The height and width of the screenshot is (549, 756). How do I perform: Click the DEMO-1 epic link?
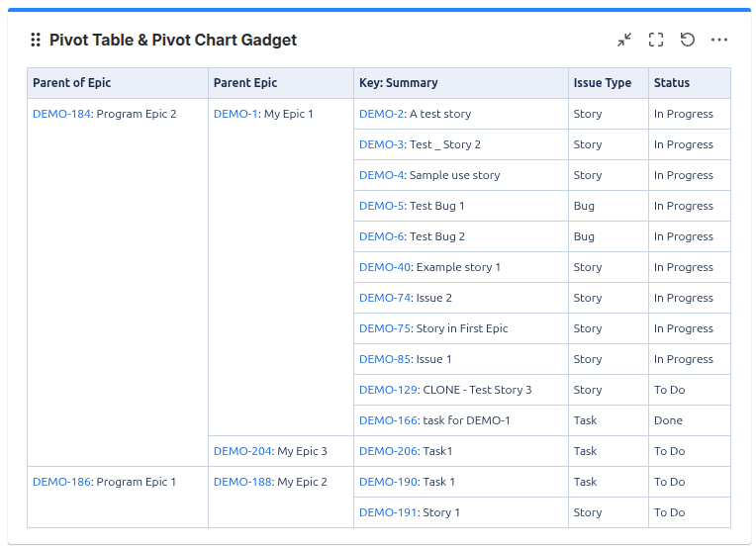pyautogui.click(x=236, y=114)
